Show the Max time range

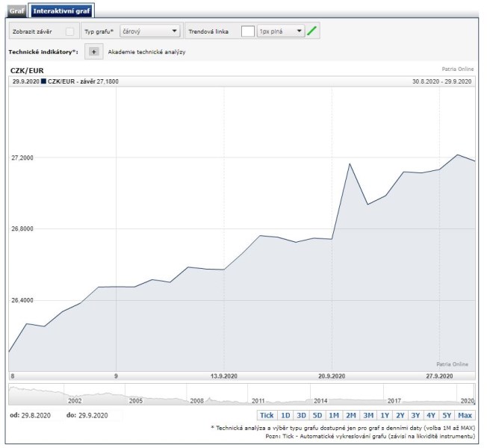pos(465,415)
